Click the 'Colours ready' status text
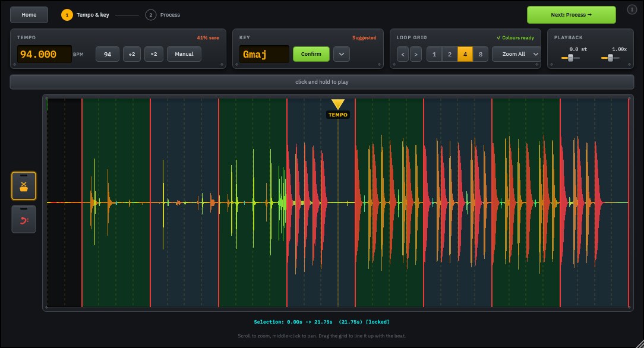This screenshot has width=644, height=348. click(516, 38)
